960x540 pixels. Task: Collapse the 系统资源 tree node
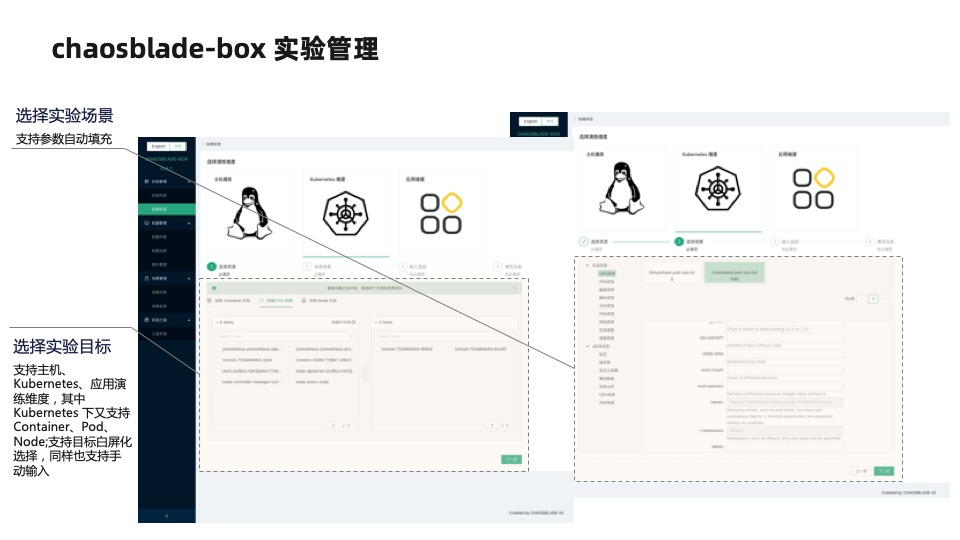pos(588,266)
